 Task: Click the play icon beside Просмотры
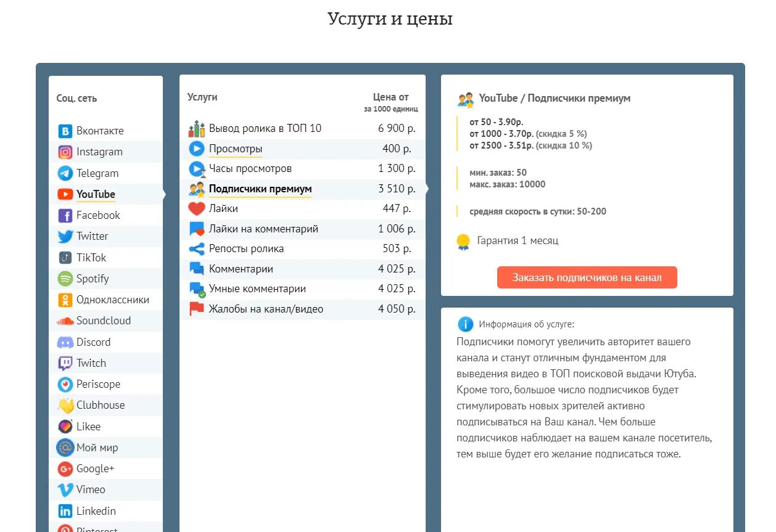196,149
